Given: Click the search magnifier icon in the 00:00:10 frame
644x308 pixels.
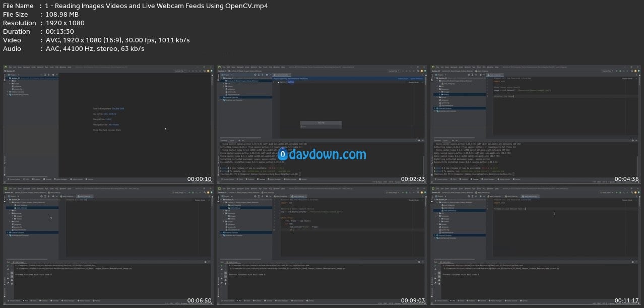Looking at the screenshot, I should 205,71.
